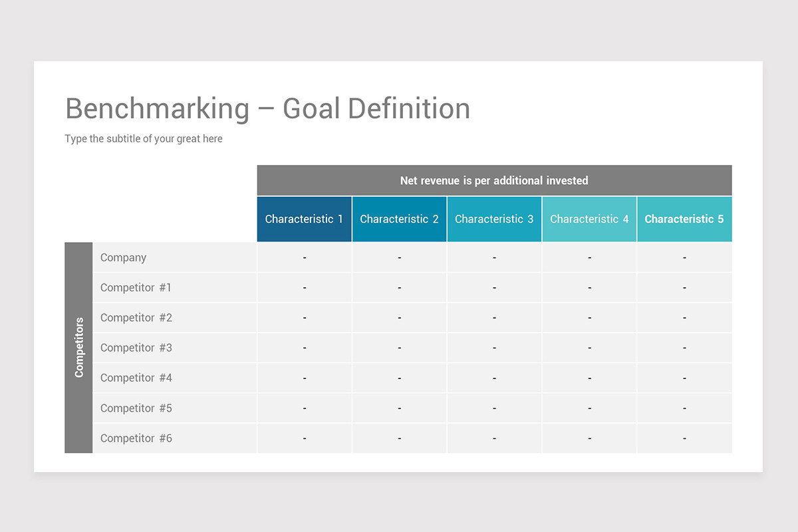Screen dimensions: 798x532
Task: Click Competitor #6 cell under Characteristic 3
Action: (x=494, y=438)
